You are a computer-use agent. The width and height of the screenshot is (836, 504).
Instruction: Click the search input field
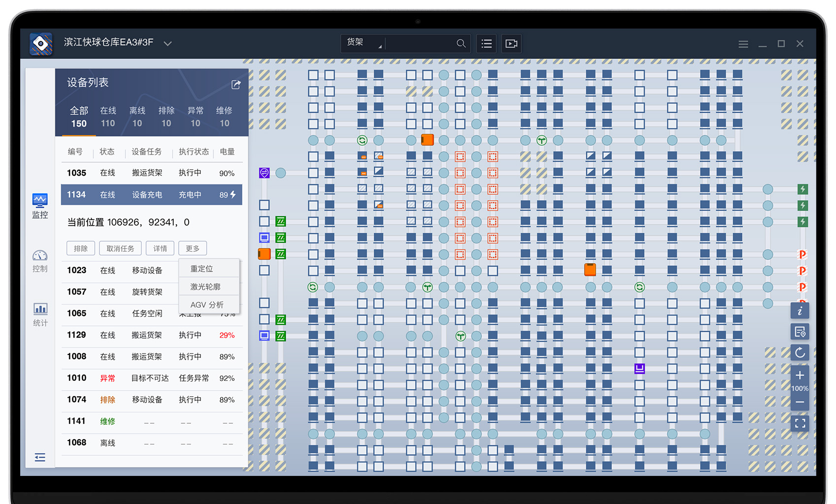point(421,44)
